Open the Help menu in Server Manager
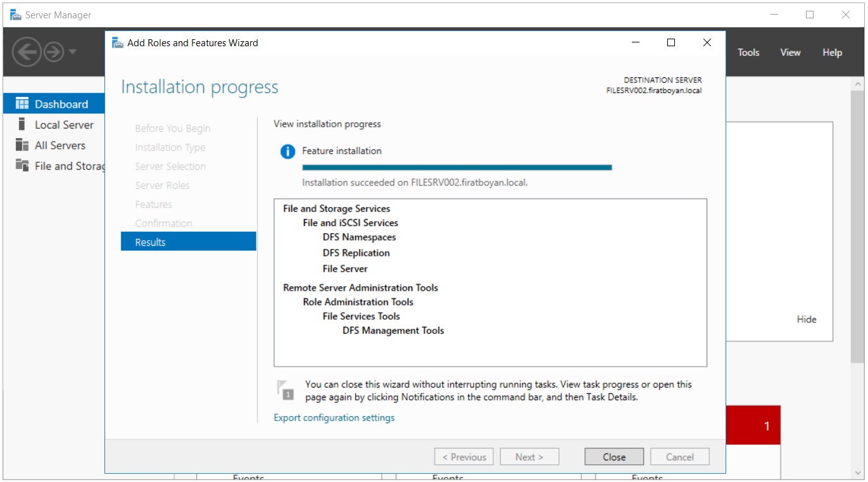Screen dimensions: 868x482 pyautogui.click(x=832, y=53)
